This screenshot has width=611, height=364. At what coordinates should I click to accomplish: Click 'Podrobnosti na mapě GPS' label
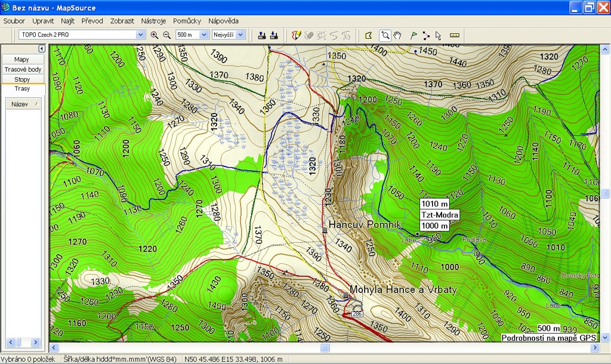point(549,338)
